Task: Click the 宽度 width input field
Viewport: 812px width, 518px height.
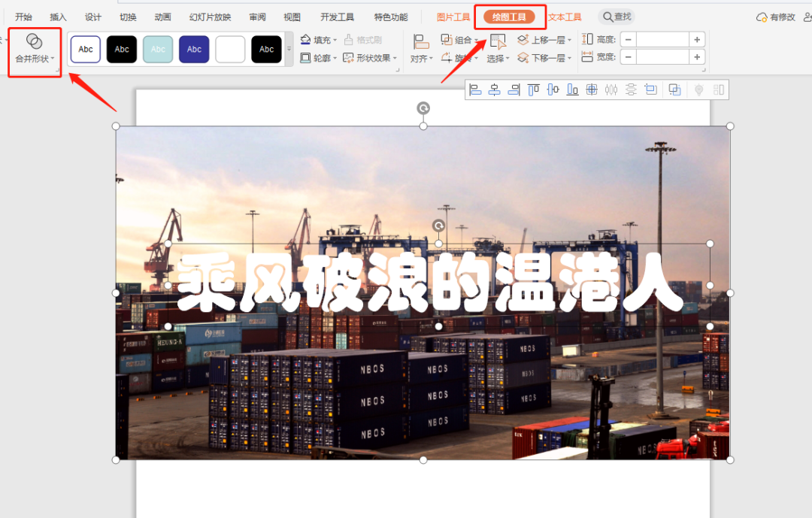Action: (663, 57)
